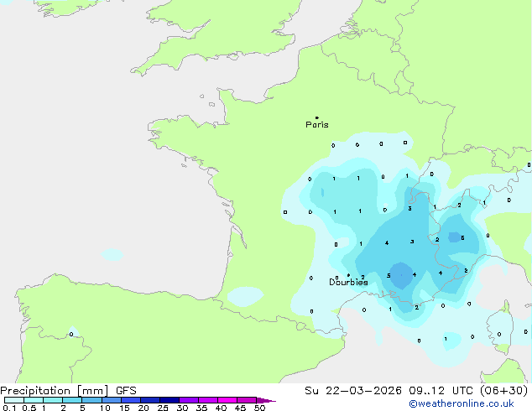The image size is (532, 411).
Task: Click the legend value label 45
Action: (x=240, y=408)
